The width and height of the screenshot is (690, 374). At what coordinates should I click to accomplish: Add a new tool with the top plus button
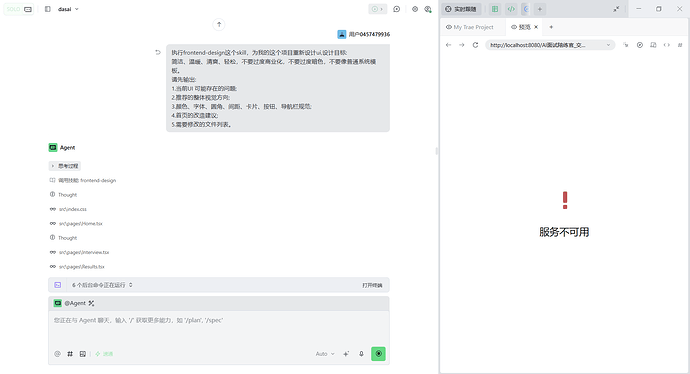(540, 9)
